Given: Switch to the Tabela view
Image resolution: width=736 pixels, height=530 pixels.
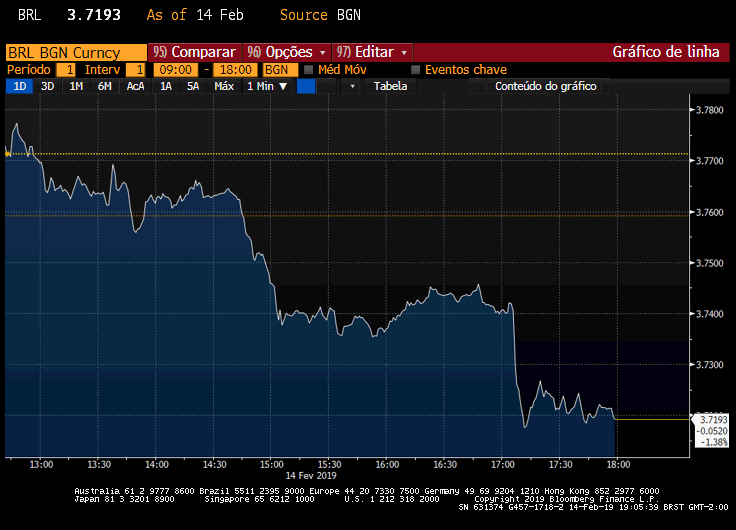Looking at the screenshot, I should pos(390,86).
